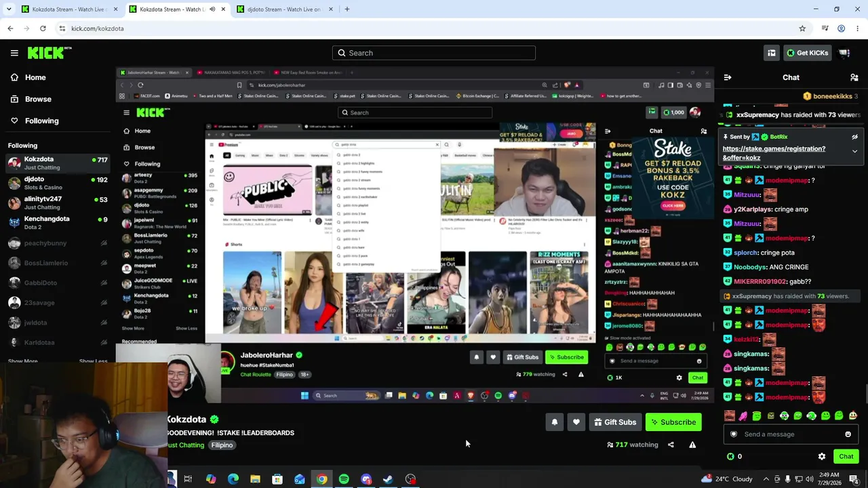Click Gift Subs for Kokzdota

[x=615, y=422]
